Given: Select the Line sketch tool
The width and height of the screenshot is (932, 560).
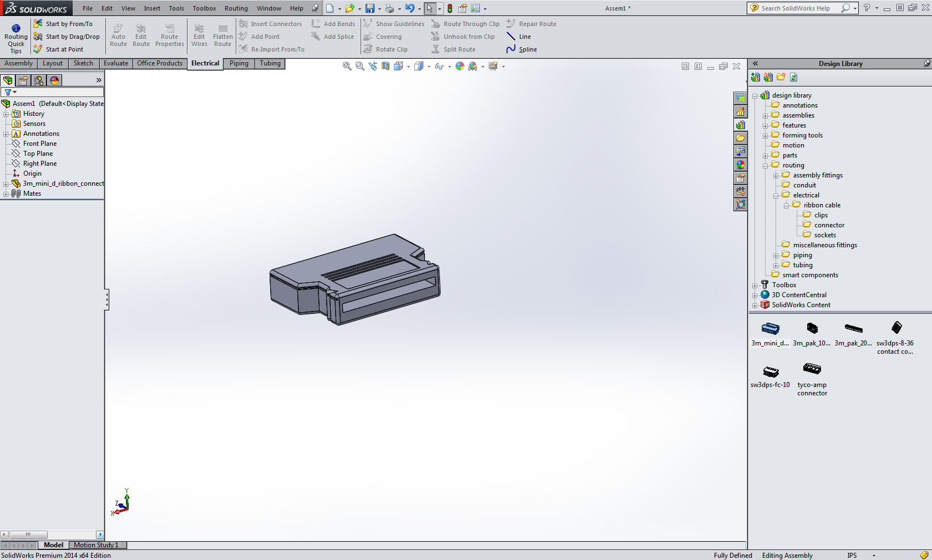Looking at the screenshot, I should click(x=519, y=37).
